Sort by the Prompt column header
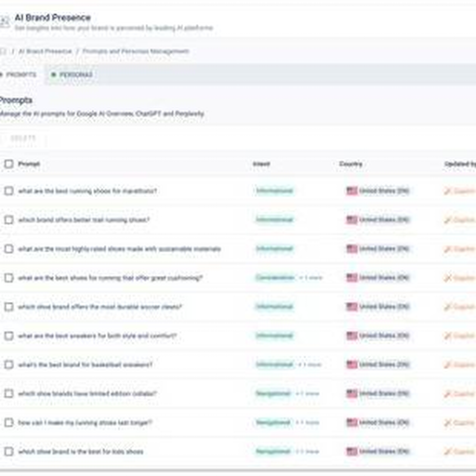The width and height of the screenshot is (476, 476). coord(29,164)
